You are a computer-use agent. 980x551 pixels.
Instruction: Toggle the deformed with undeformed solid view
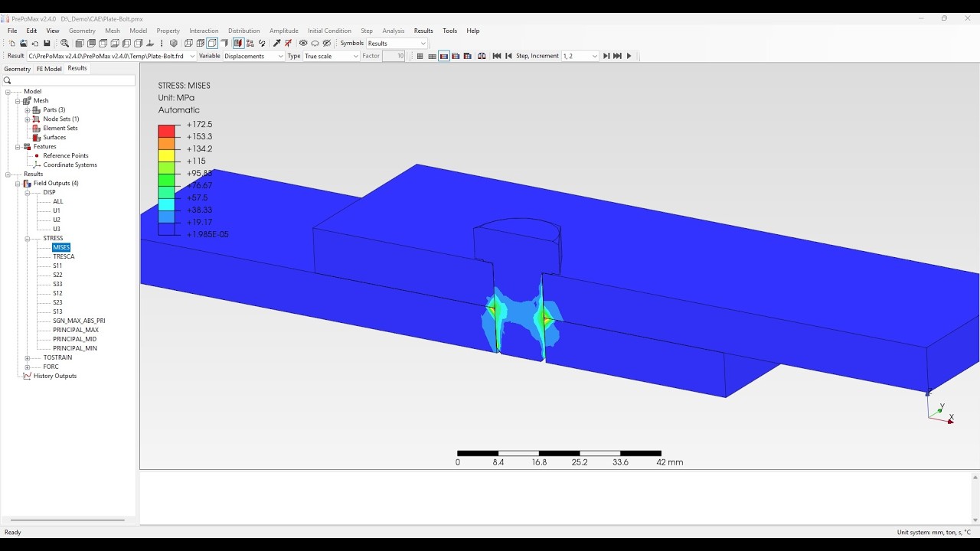(468, 56)
